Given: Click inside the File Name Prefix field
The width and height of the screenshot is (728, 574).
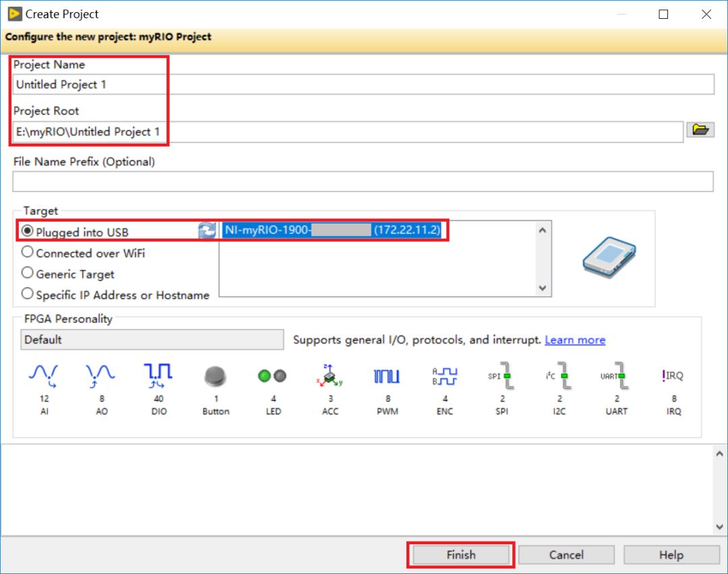Looking at the screenshot, I should click(364, 181).
